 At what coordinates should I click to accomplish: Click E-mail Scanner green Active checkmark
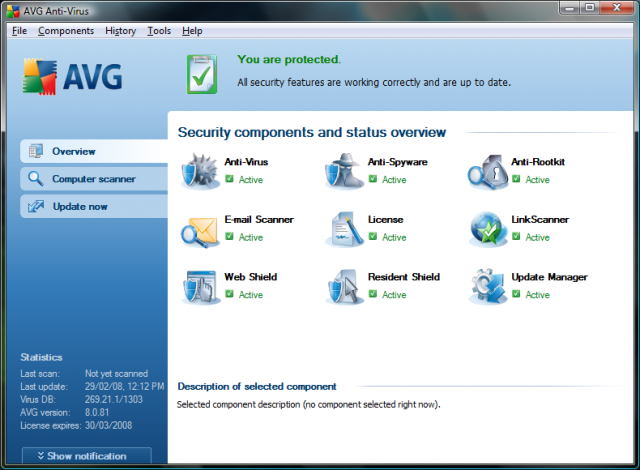point(229,236)
